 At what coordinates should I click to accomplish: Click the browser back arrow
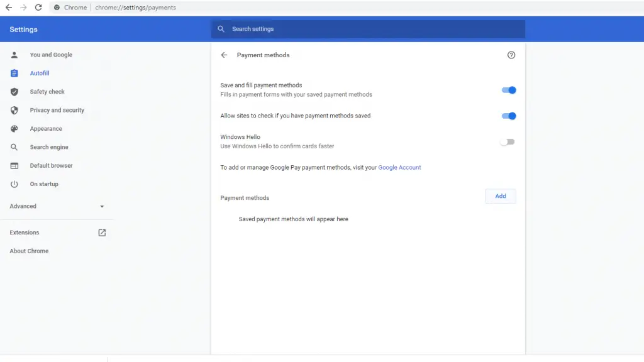click(x=9, y=8)
